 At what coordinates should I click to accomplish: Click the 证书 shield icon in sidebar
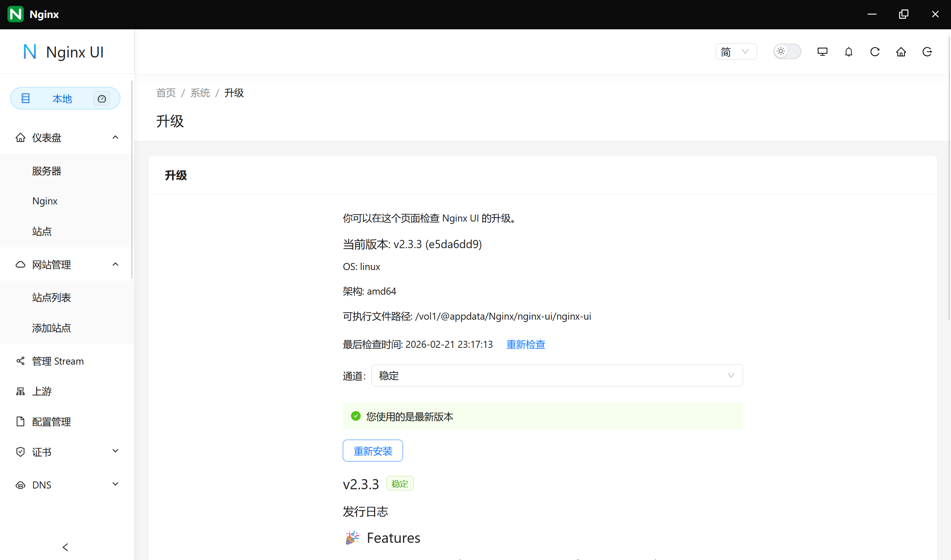click(x=20, y=452)
